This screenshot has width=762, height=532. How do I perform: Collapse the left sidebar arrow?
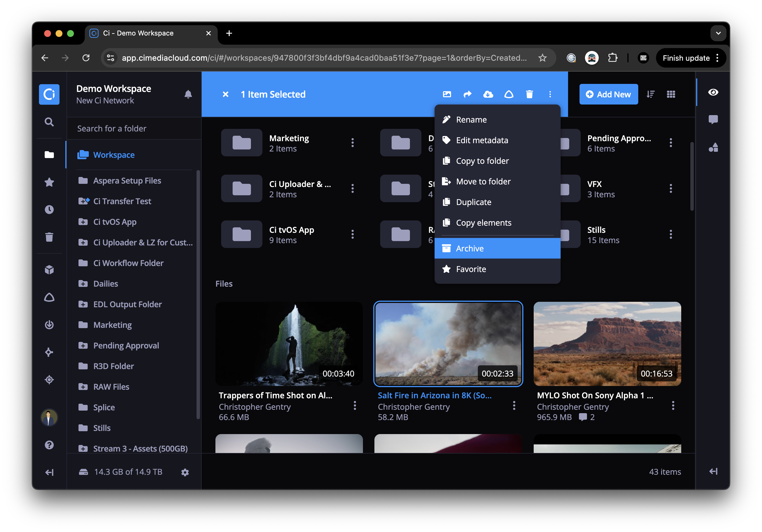click(x=49, y=472)
